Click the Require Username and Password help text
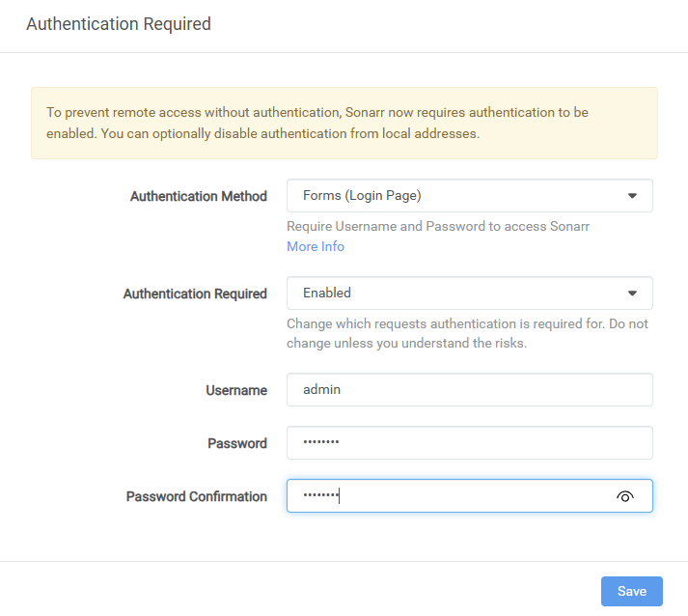This screenshot has width=688, height=616. point(438,226)
